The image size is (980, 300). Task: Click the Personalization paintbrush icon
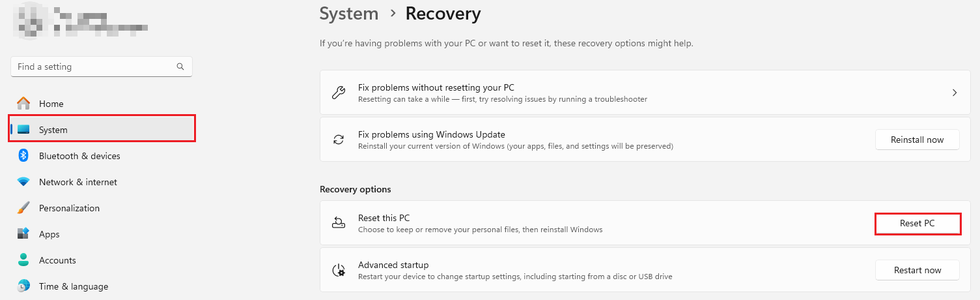coord(23,208)
